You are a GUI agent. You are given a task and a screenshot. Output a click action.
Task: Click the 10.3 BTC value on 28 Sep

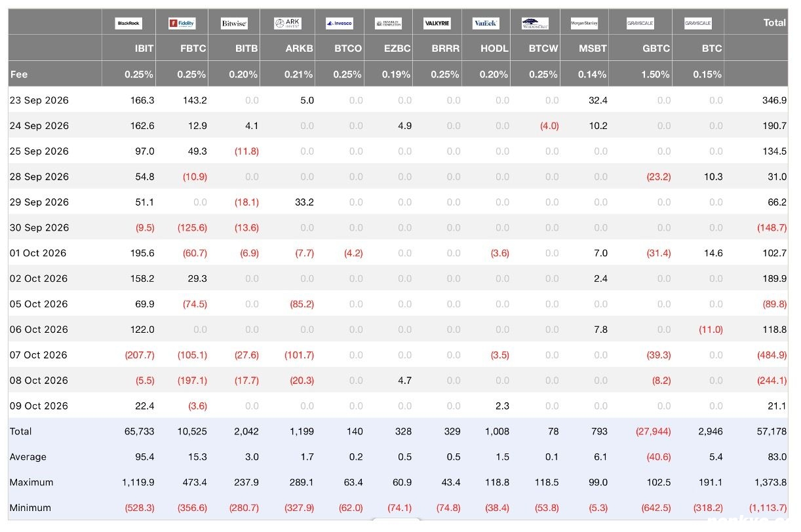713,177
